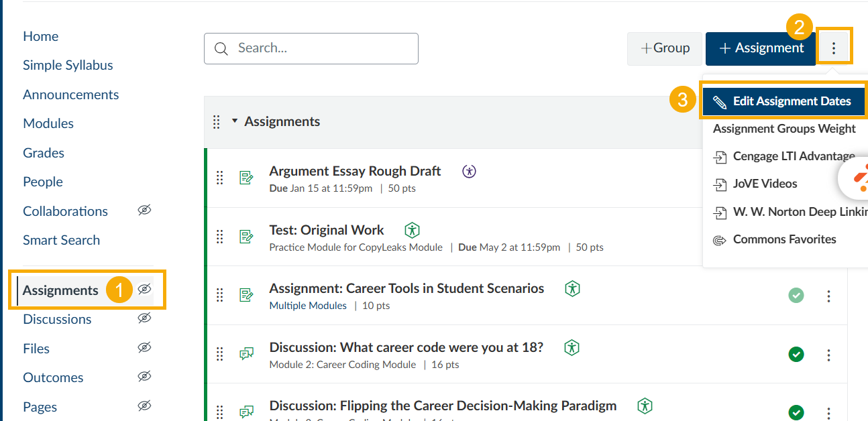Open Discussion: What career code were you at 18?
The image size is (868, 421).
[406, 347]
